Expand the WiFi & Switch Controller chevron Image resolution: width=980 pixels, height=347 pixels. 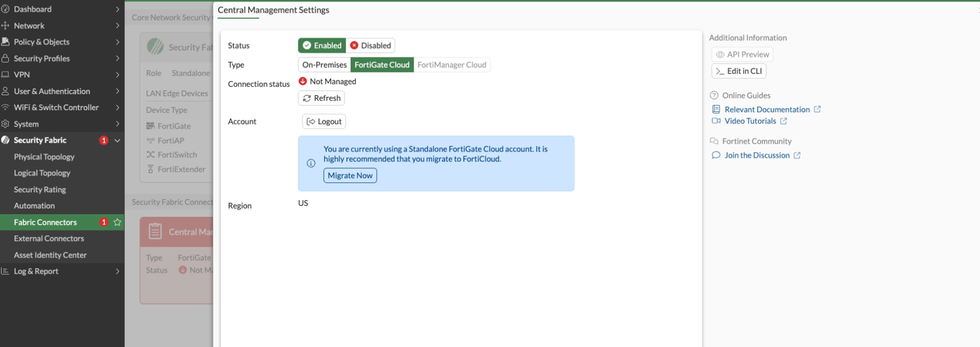coord(117,107)
